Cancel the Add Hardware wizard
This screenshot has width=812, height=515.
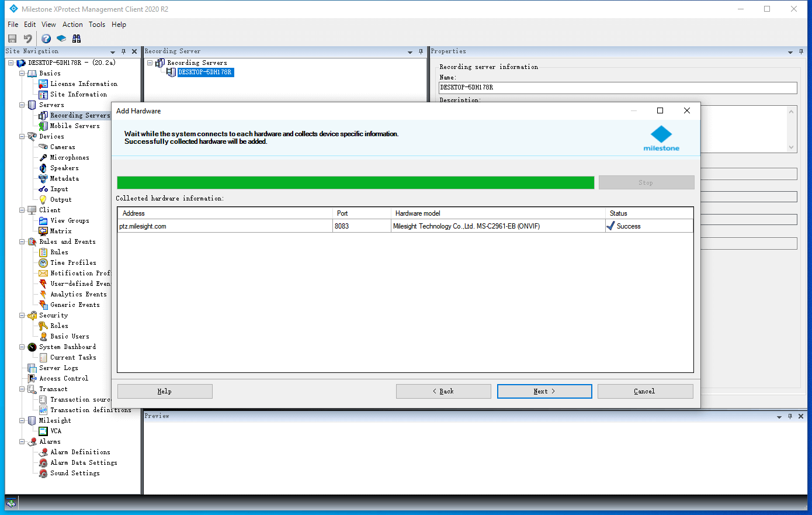pos(645,392)
